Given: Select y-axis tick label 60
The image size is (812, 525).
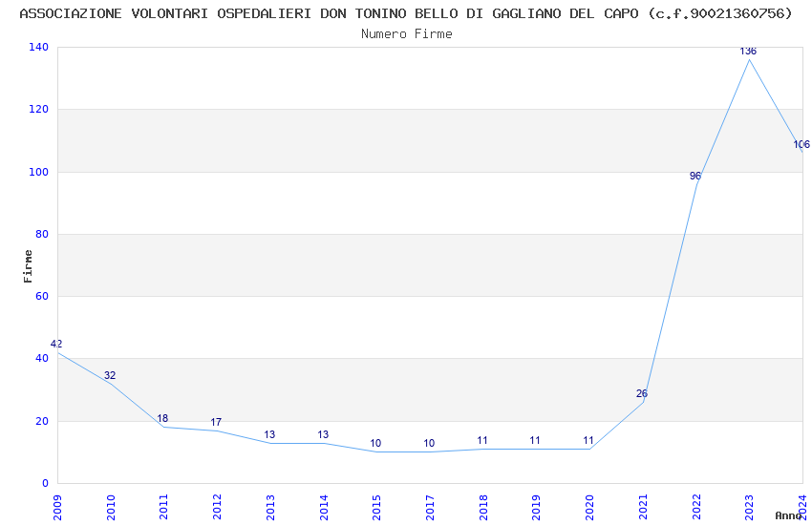Looking at the screenshot, I should point(41,296).
